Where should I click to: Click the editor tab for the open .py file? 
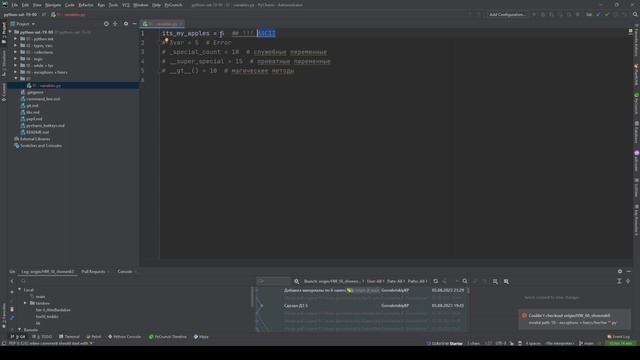click(x=162, y=24)
